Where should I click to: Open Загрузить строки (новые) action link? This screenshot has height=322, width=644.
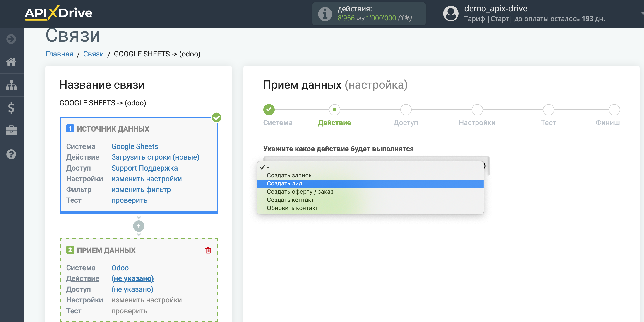tap(155, 157)
